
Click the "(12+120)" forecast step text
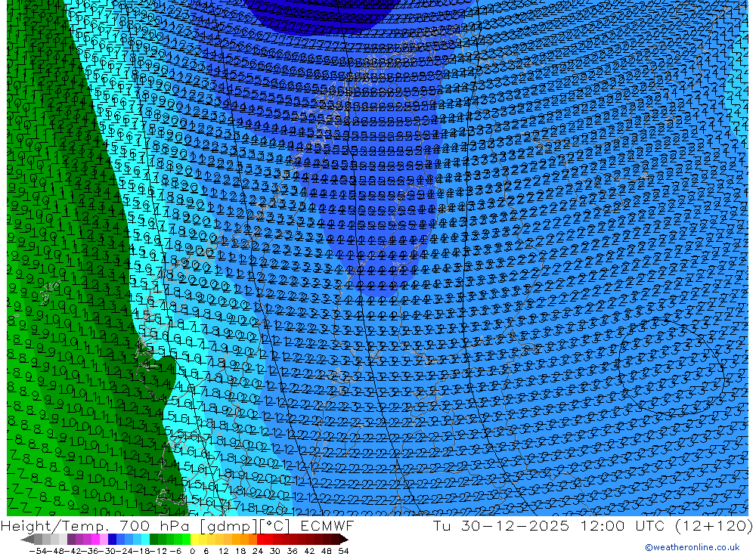coord(713,525)
